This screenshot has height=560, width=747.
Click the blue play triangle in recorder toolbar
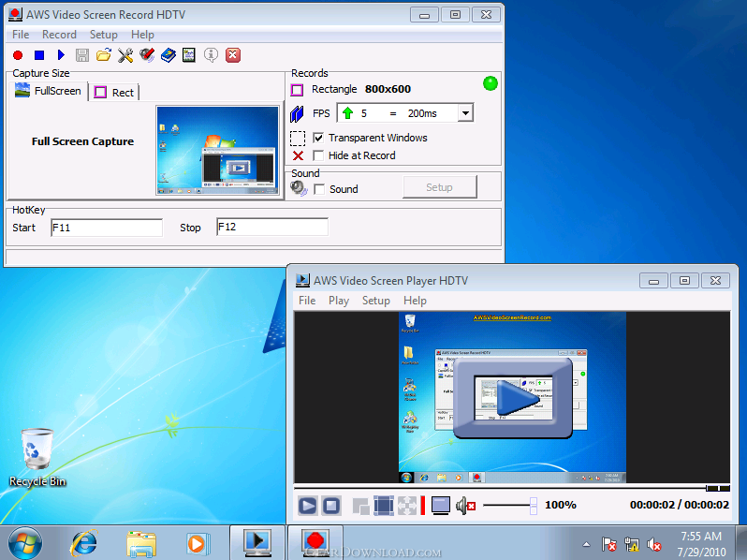point(61,55)
